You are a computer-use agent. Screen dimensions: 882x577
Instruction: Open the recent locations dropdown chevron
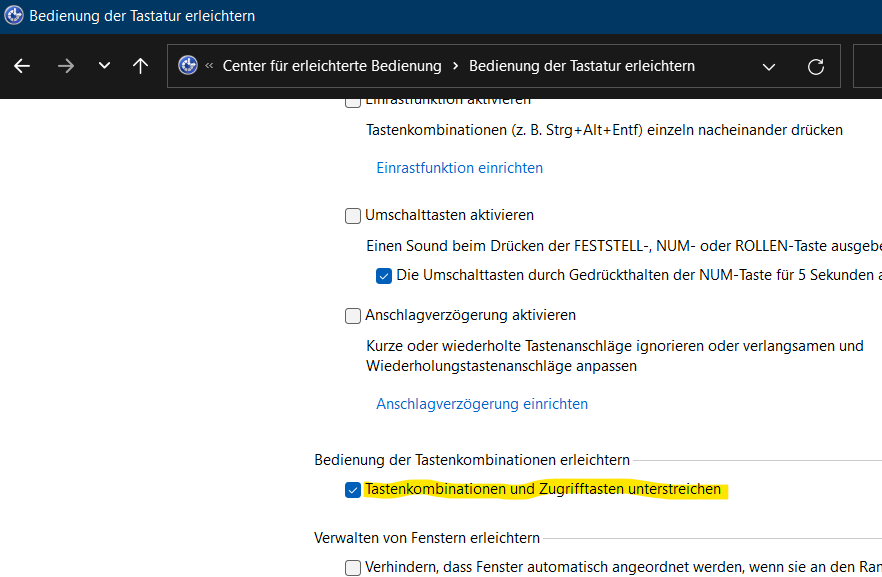click(104, 66)
